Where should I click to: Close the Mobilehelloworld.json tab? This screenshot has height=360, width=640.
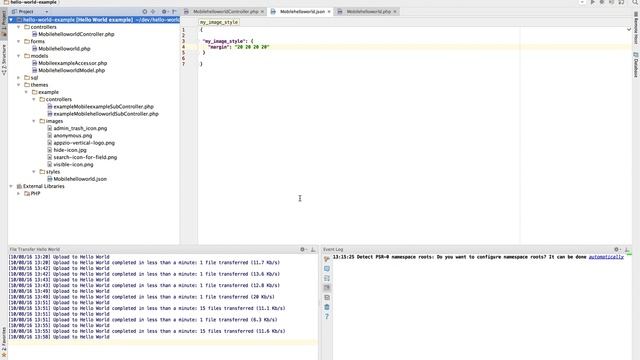pyautogui.click(x=329, y=12)
